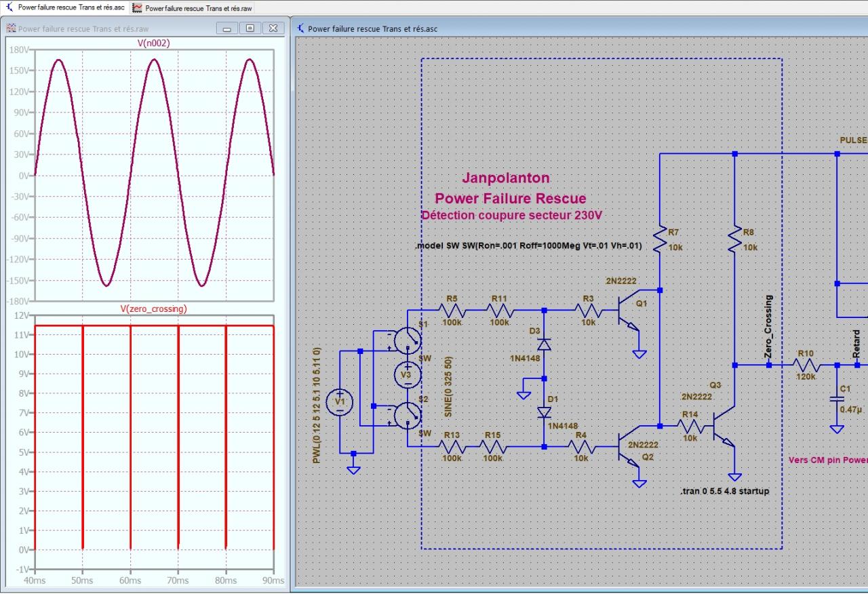The width and height of the screenshot is (868, 594).
Task: Minimize the waveform .raw window
Action: pyautogui.click(x=226, y=28)
